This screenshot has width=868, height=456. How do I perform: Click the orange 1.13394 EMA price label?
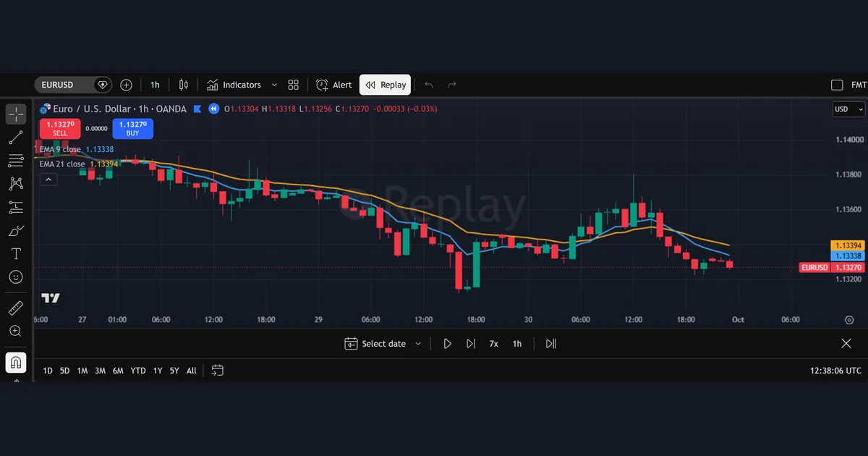[x=848, y=245]
